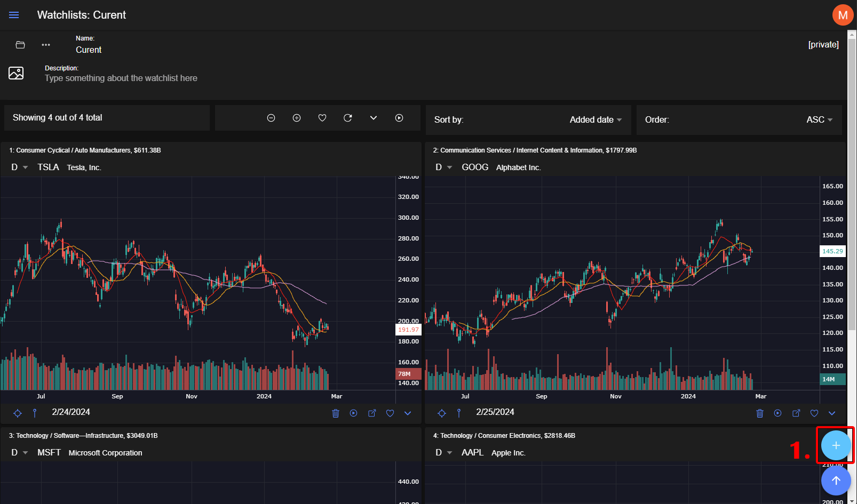Click the GOOG volume label 14M
The height and width of the screenshot is (504, 857).
pos(832,379)
